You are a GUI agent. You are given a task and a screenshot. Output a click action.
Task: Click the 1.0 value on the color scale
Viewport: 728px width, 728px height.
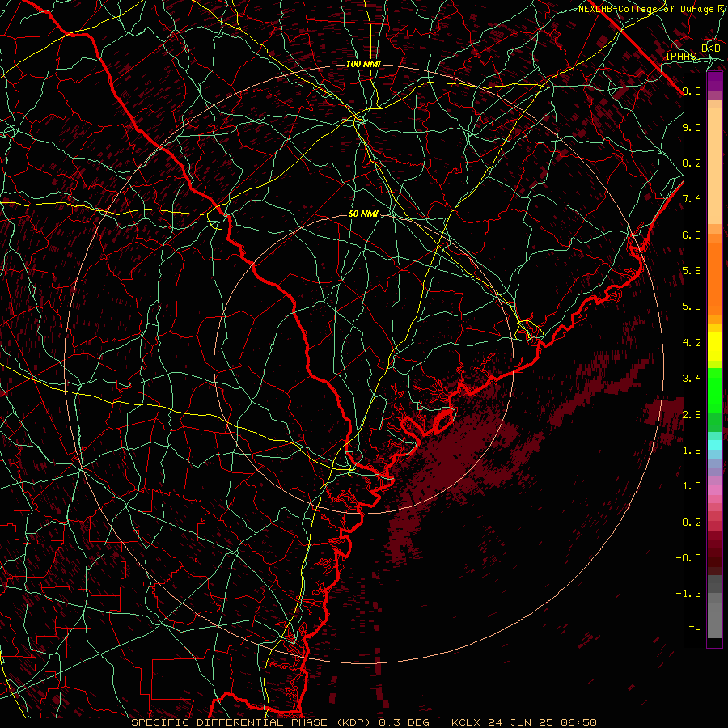coord(692,486)
